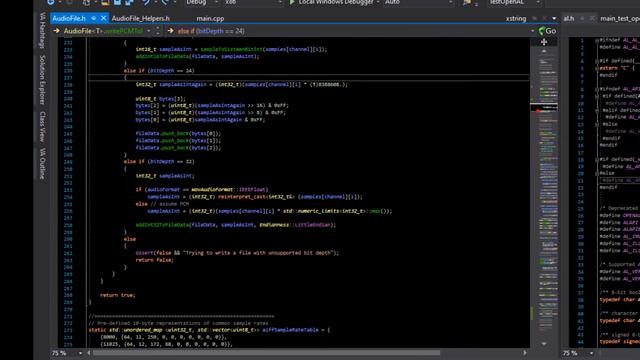Collapse the #ifndef AL_AL block in al.h
The height and width of the screenshot is (360, 640).
pyautogui.click(x=597, y=40)
